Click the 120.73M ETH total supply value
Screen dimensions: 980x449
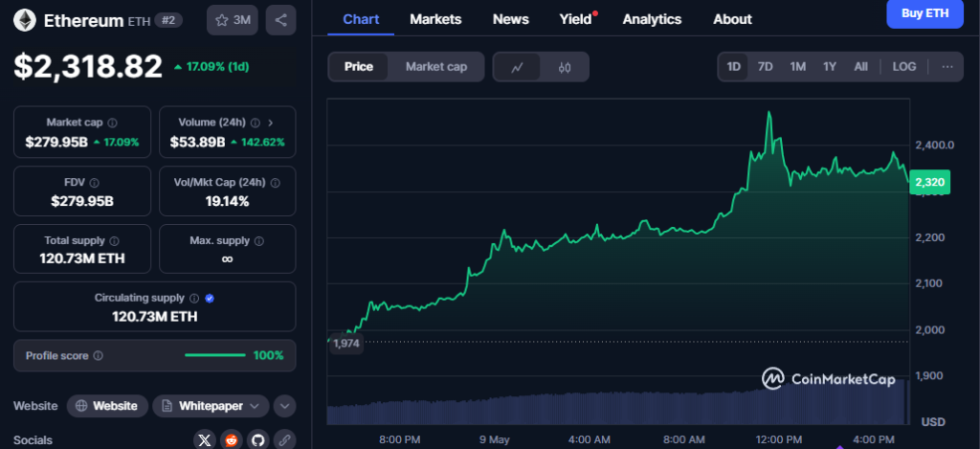(82, 258)
